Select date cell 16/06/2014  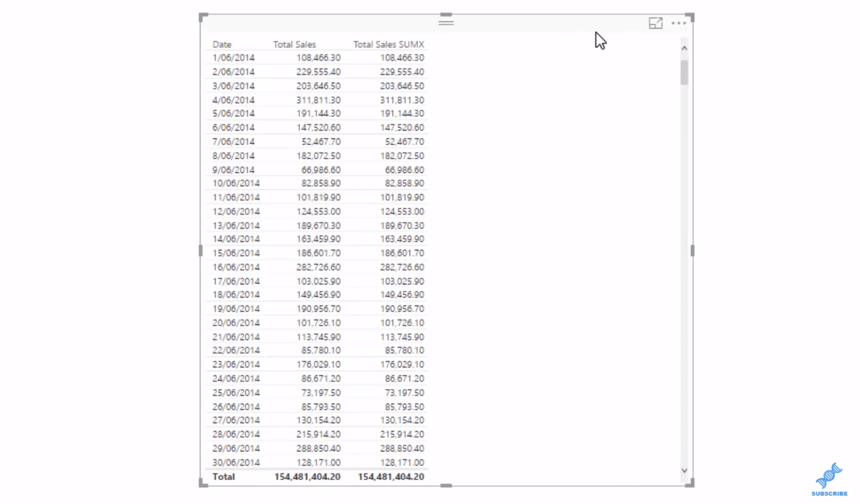tap(236, 267)
